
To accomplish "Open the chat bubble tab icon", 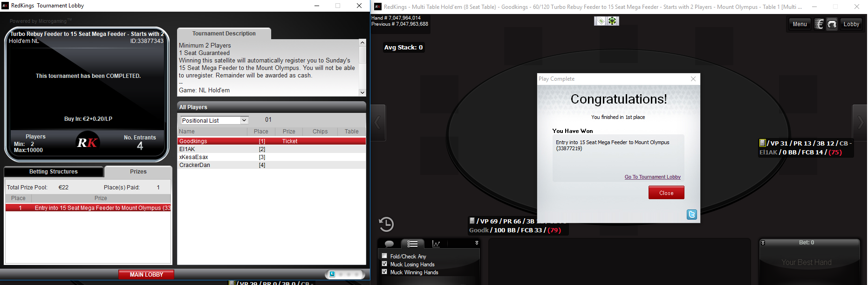I will pyautogui.click(x=390, y=244).
